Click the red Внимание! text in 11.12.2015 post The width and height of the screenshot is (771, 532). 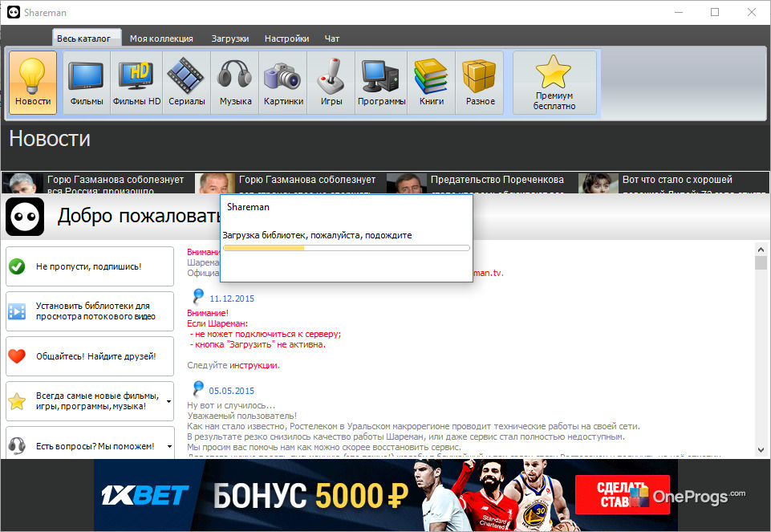pos(208,313)
